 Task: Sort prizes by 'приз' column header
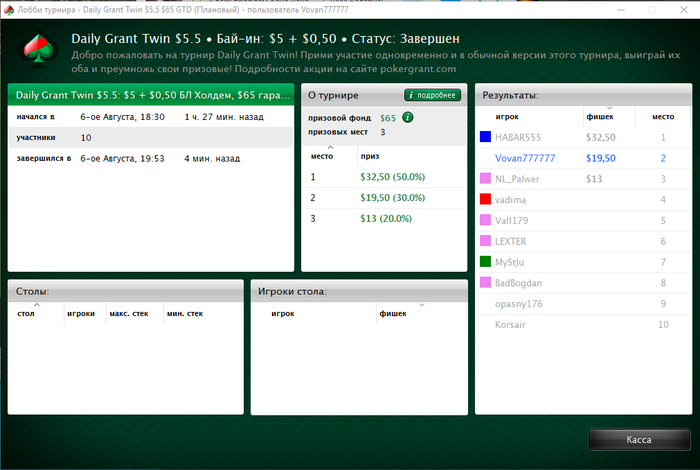pos(412,156)
